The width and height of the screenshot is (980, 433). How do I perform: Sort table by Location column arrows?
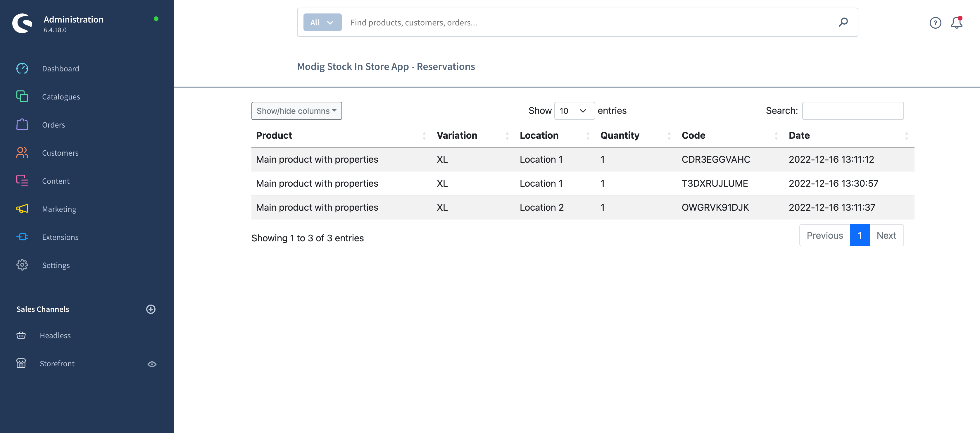[x=588, y=135]
